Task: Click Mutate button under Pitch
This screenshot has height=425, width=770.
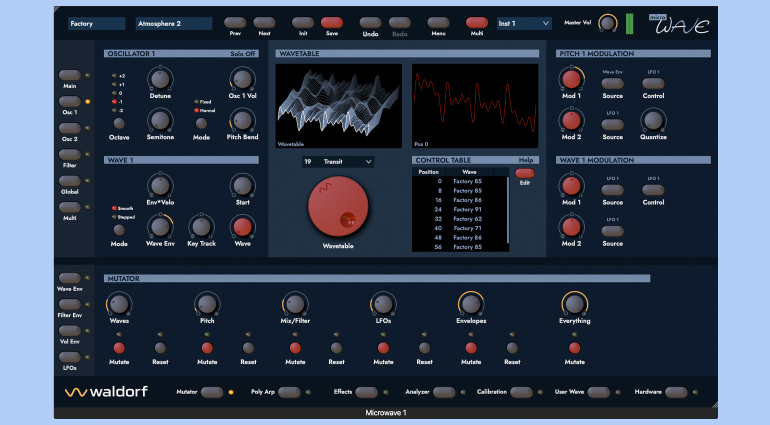Action: click(207, 348)
